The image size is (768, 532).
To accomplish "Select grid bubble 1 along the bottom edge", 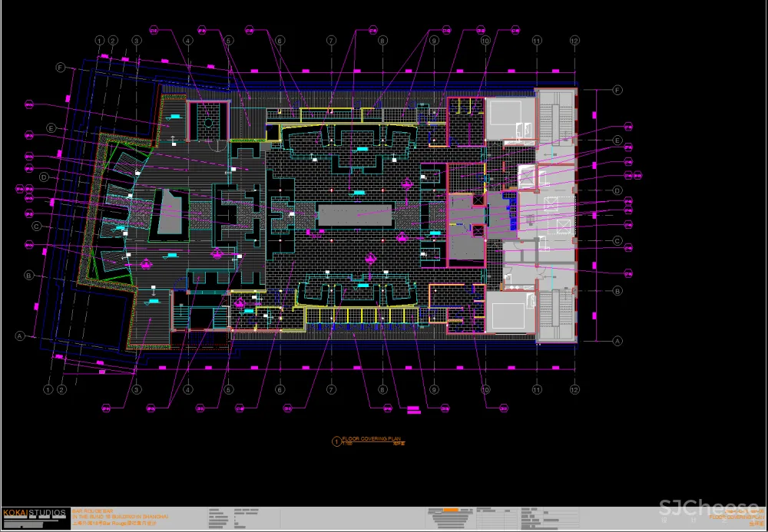I will 48,390.
